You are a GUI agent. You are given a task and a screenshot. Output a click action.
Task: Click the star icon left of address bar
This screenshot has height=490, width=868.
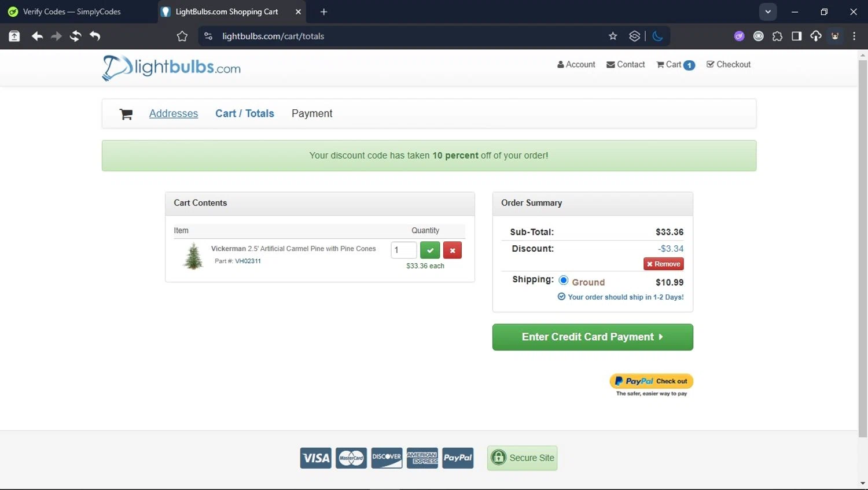pos(182,36)
